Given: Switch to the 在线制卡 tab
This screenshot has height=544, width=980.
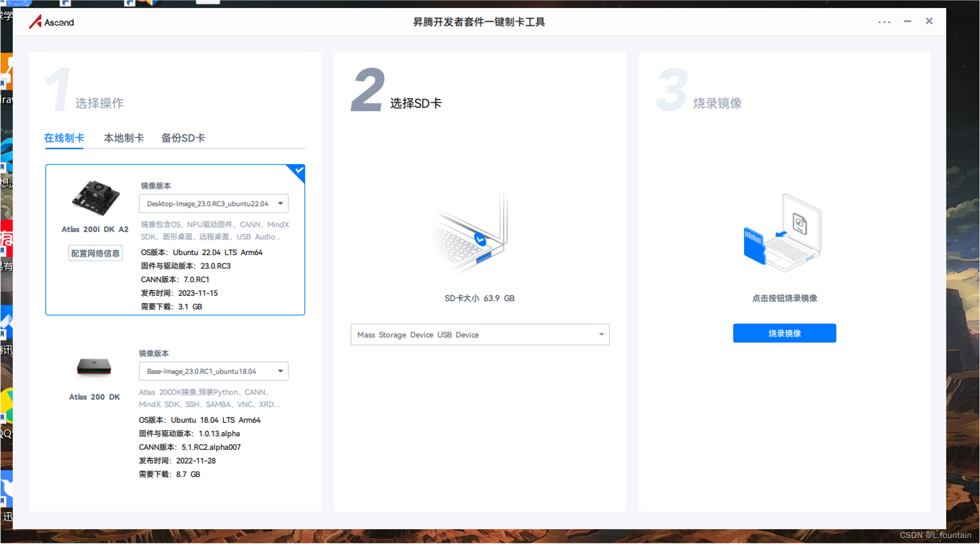Looking at the screenshot, I should (64, 138).
